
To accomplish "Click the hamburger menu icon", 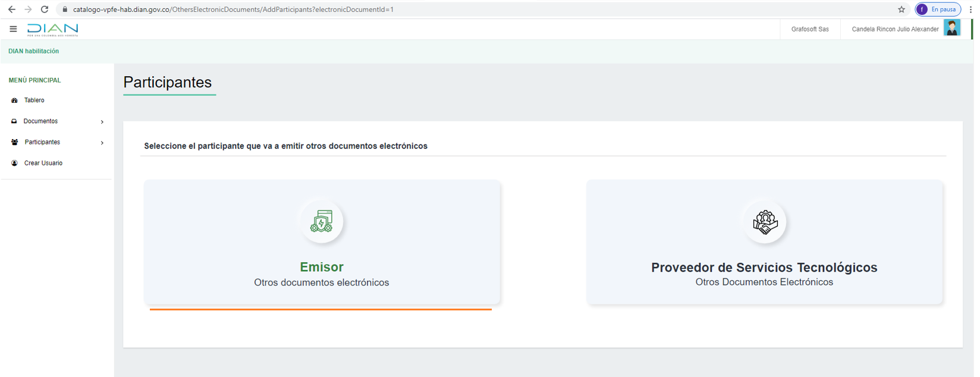I will [x=13, y=29].
